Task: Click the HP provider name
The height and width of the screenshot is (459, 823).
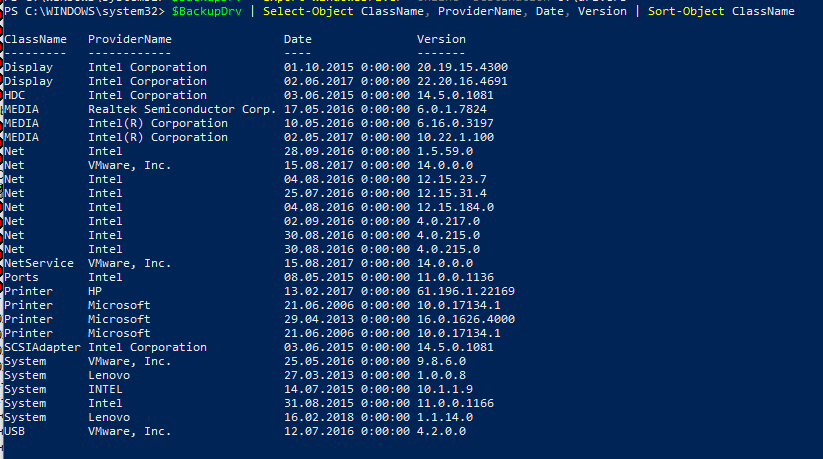Action: click(95, 291)
